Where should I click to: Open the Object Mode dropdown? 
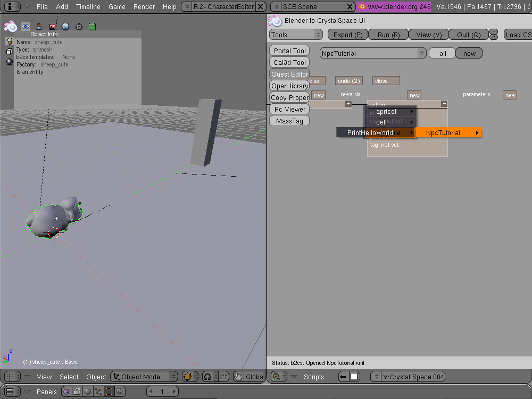tap(144, 377)
